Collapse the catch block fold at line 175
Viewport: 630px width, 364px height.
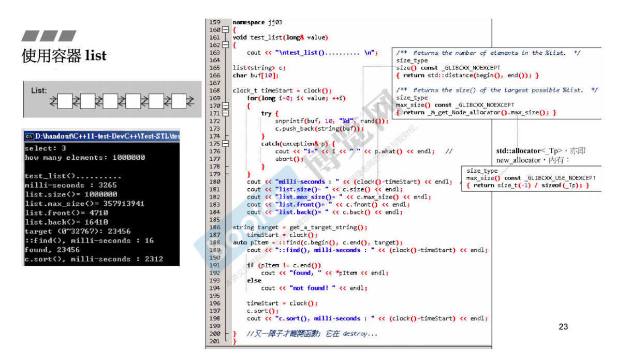[225, 144]
